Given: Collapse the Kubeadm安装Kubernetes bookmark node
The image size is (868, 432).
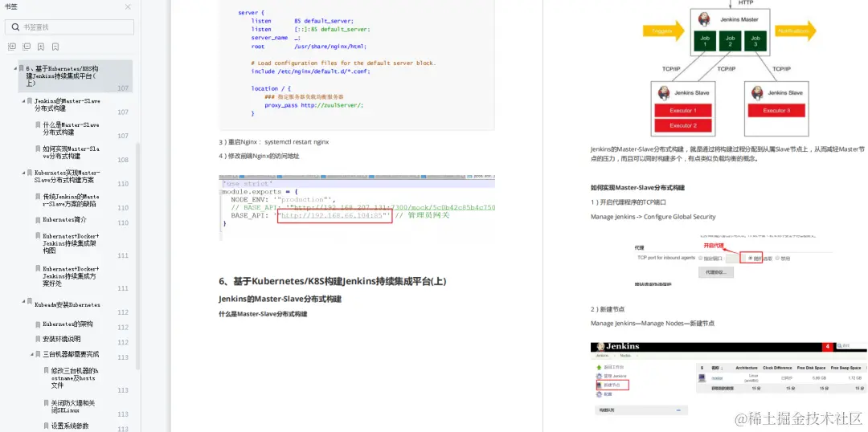Looking at the screenshot, I should [x=24, y=301].
